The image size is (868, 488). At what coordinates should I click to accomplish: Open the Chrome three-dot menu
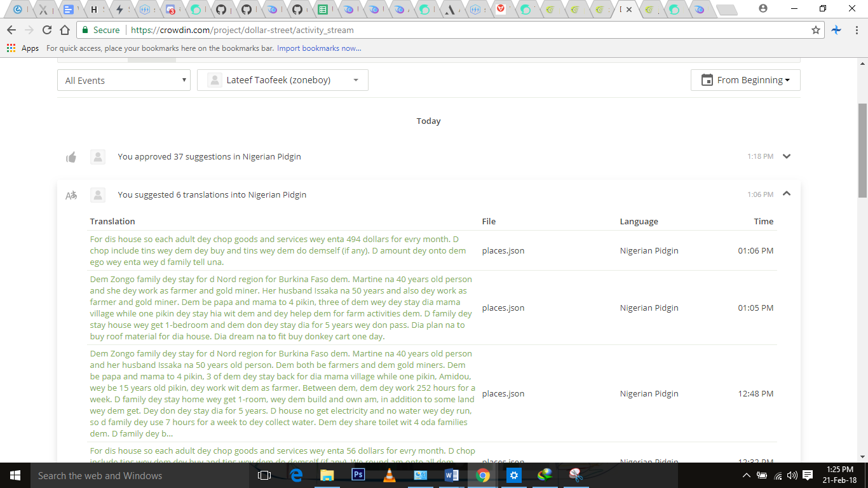pyautogui.click(x=856, y=30)
